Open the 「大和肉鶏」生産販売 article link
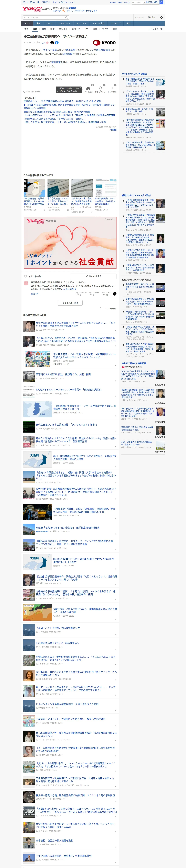 click(x=84, y=407)
